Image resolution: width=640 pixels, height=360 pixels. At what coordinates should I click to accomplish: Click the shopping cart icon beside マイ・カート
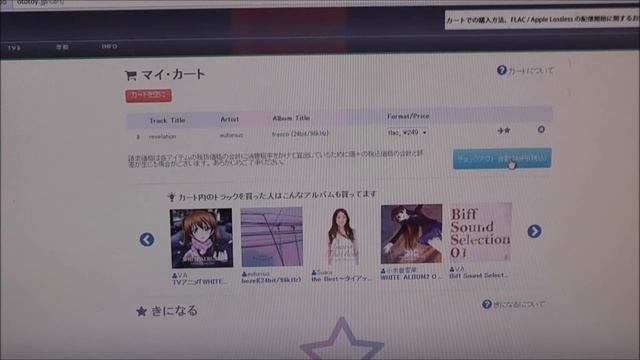131,75
